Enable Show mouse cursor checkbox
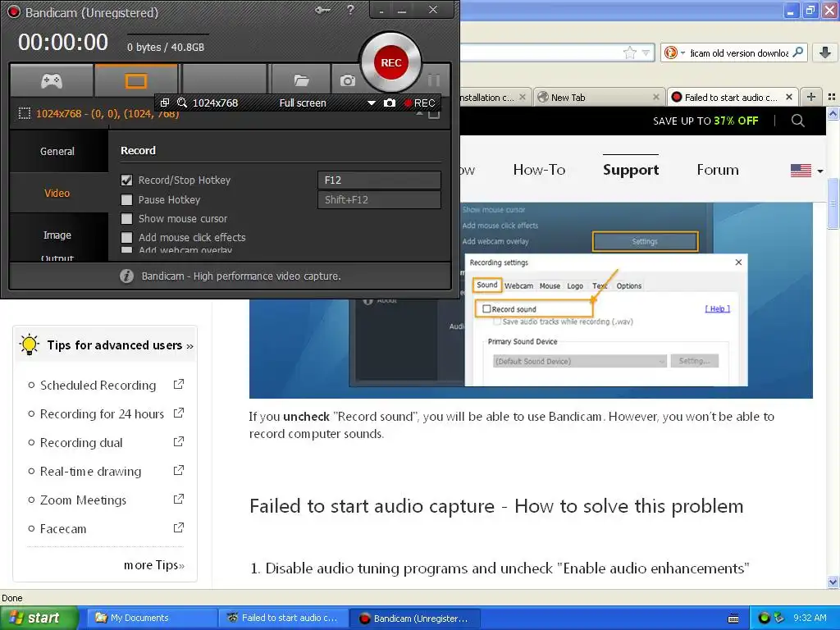 tap(126, 218)
